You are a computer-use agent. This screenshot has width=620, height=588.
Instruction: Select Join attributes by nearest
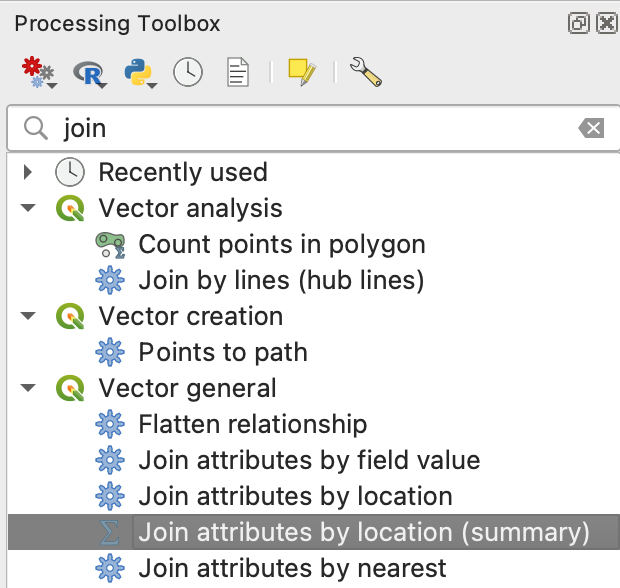coord(292,568)
